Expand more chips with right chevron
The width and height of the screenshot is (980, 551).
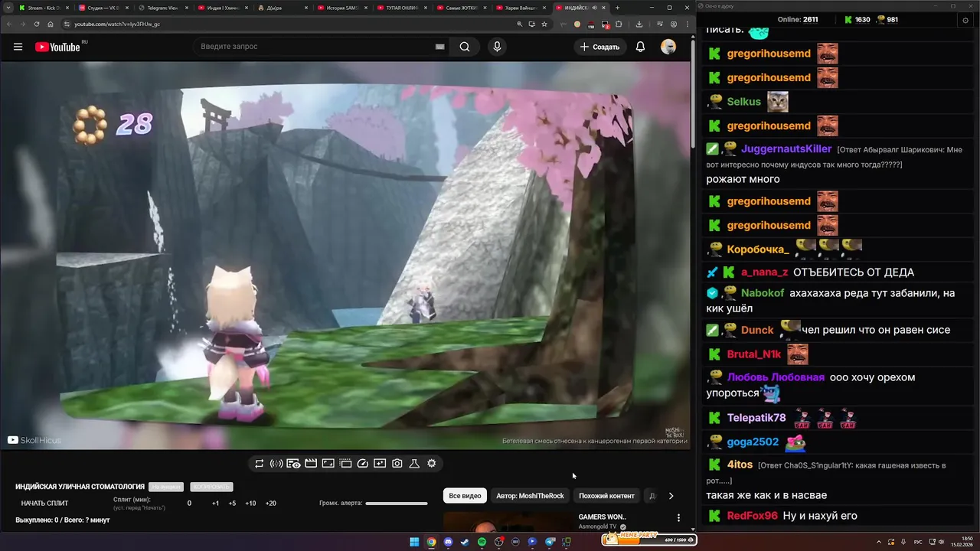pos(671,496)
